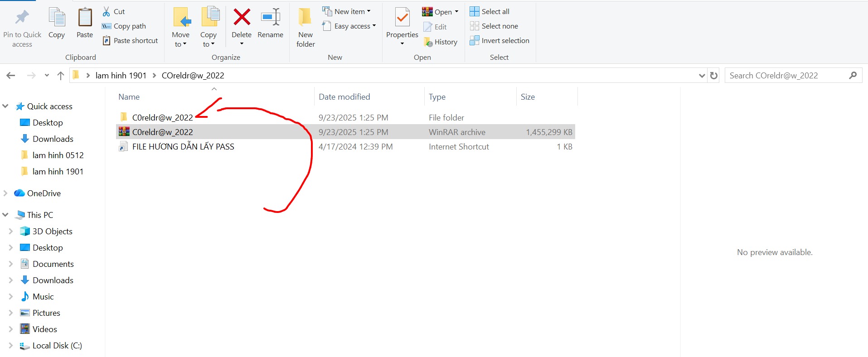Click the Cut scissors icon

tap(107, 11)
